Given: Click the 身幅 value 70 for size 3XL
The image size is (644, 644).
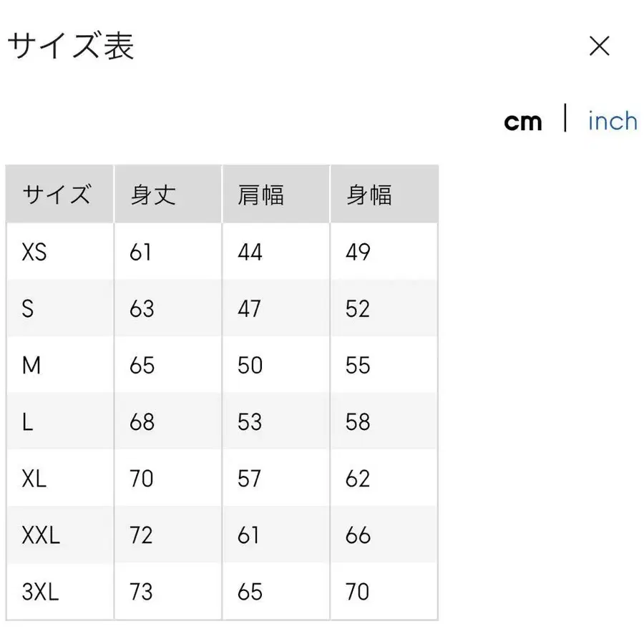Looking at the screenshot, I should click(x=357, y=591).
